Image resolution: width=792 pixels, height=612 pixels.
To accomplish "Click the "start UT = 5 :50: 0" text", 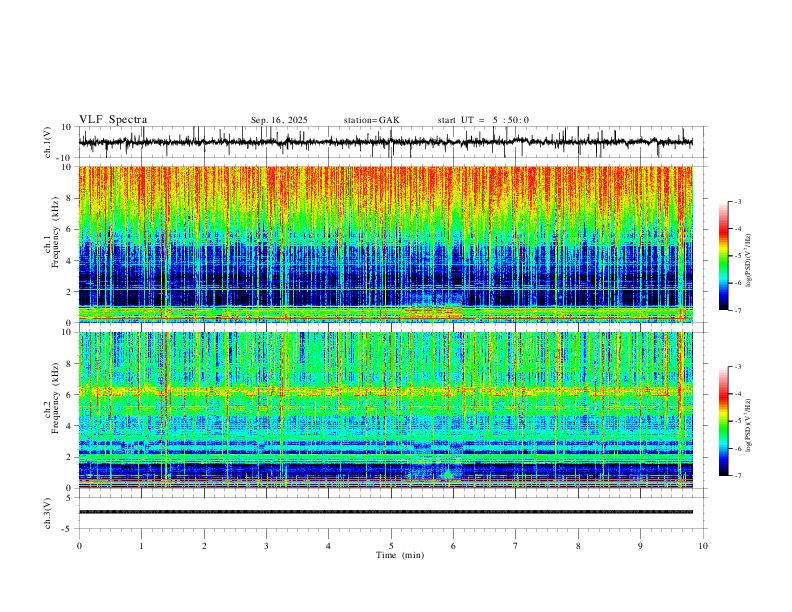I will point(483,120).
